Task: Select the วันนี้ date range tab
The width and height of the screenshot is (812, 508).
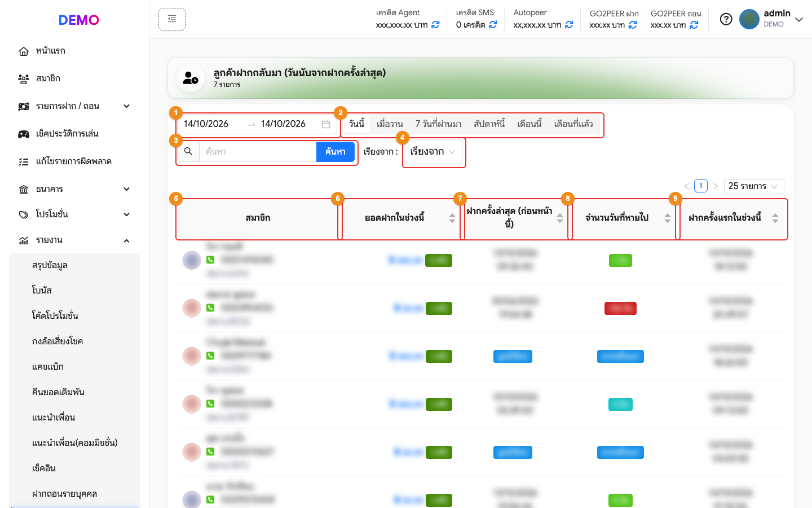Action: point(357,124)
